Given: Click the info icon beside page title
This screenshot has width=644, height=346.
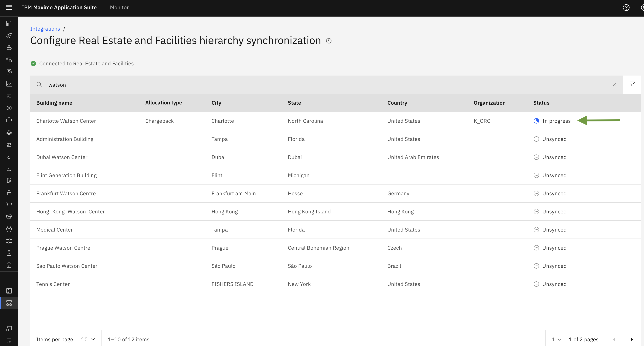Looking at the screenshot, I should point(329,41).
